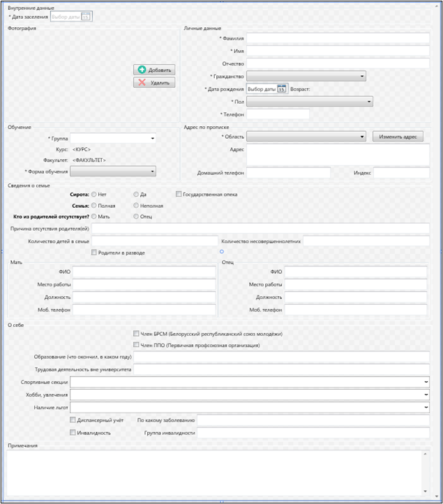
Task: Click the Удалить photo button
Action: 154,82
